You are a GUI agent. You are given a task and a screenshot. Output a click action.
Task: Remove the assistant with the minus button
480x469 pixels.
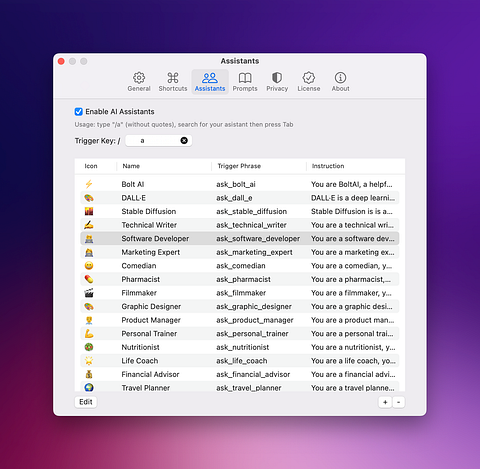[x=398, y=402]
